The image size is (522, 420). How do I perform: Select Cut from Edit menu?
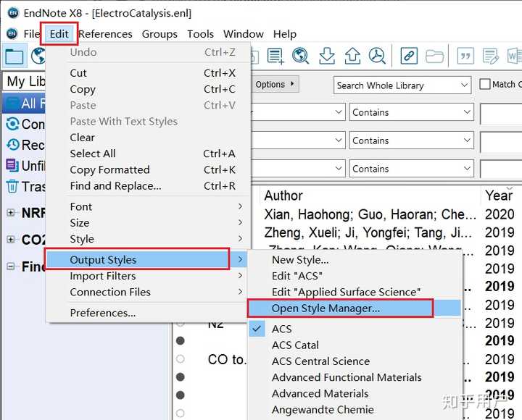[148, 73]
